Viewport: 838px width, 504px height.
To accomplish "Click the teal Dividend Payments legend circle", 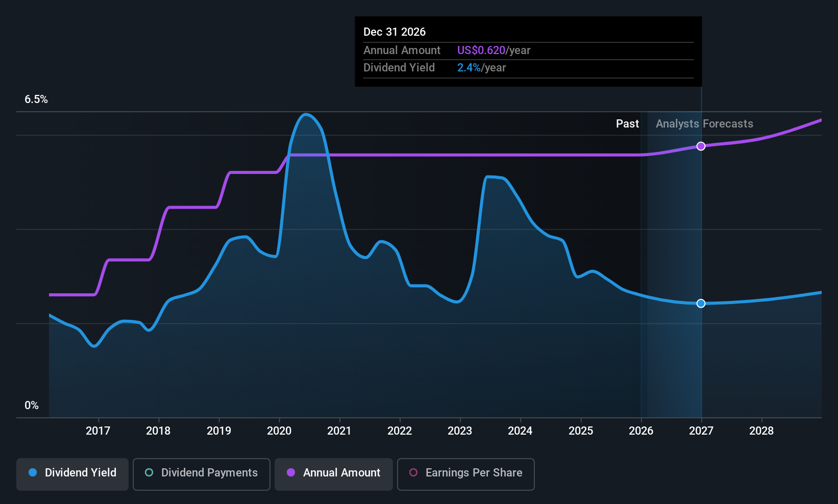I will [x=149, y=472].
